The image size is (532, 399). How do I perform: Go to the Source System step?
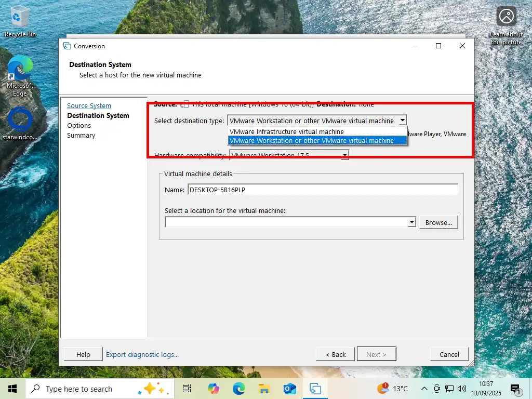[x=89, y=105]
